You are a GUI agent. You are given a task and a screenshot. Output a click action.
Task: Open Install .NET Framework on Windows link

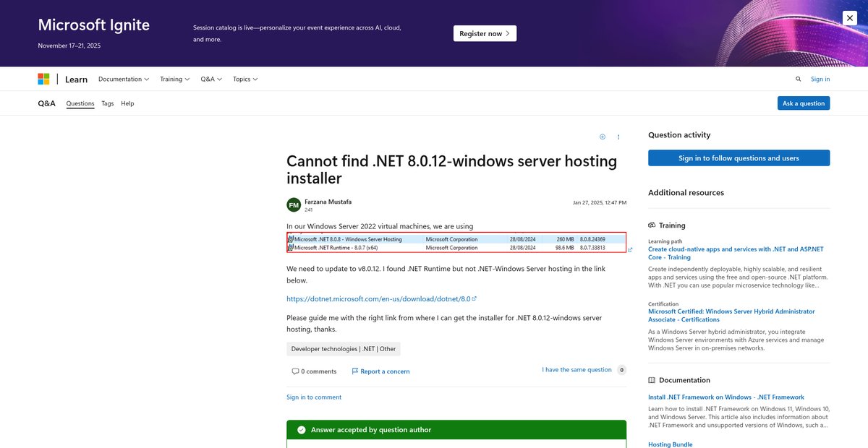pos(726,397)
